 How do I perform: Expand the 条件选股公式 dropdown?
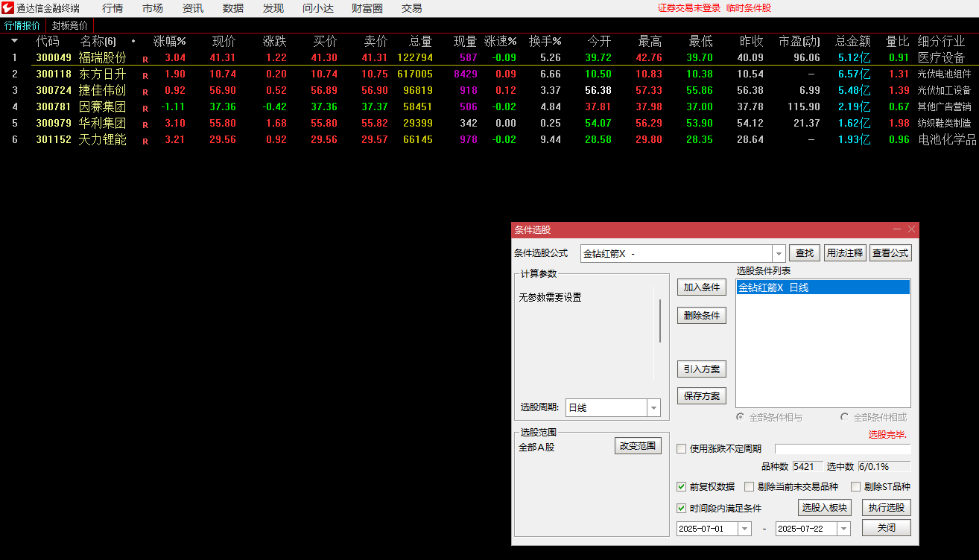[x=779, y=253]
